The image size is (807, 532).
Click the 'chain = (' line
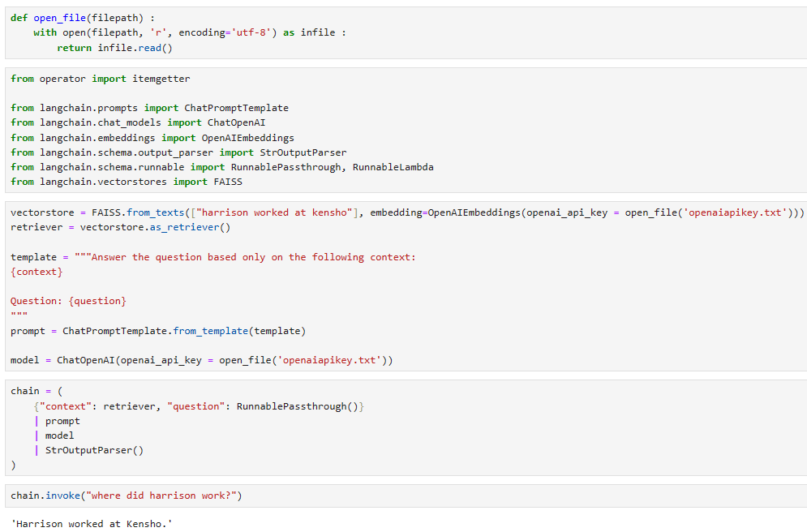tap(36, 391)
